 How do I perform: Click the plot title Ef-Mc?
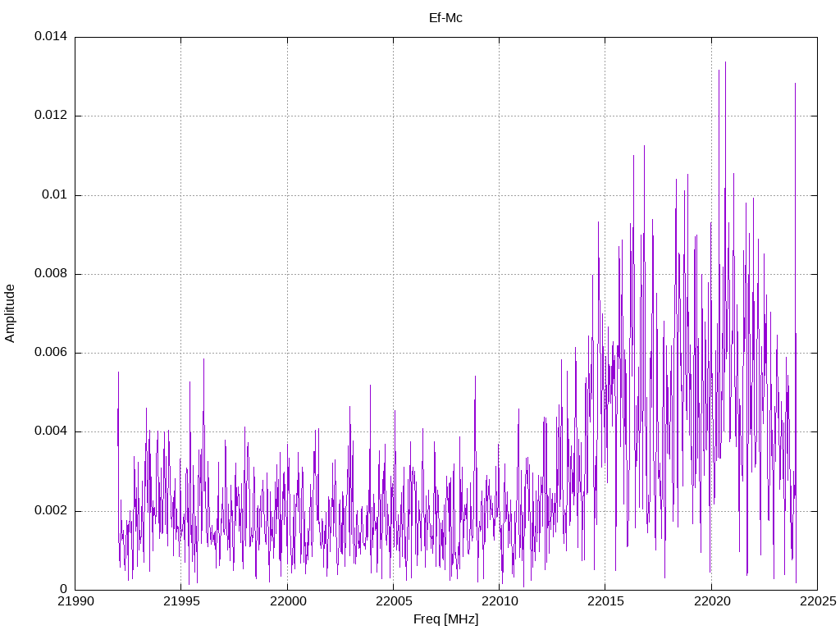click(445, 18)
